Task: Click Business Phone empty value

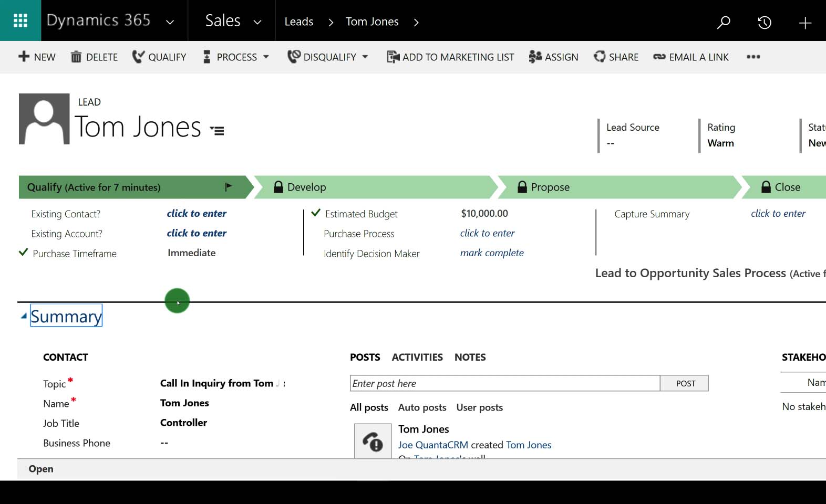Action: click(x=164, y=443)
